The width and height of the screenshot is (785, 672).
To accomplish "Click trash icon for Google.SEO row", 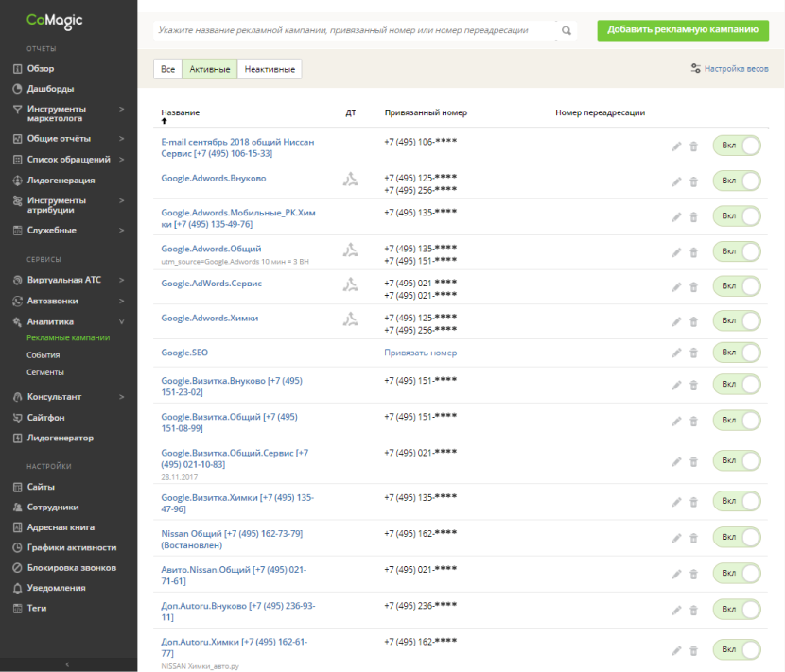I will 693,353.
